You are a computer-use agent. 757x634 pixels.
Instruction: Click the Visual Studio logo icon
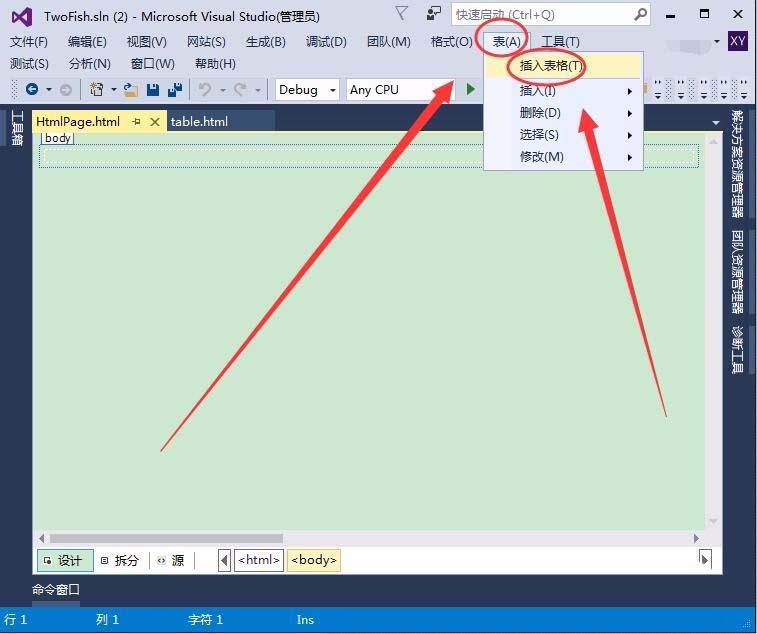[x=22, y=17]
